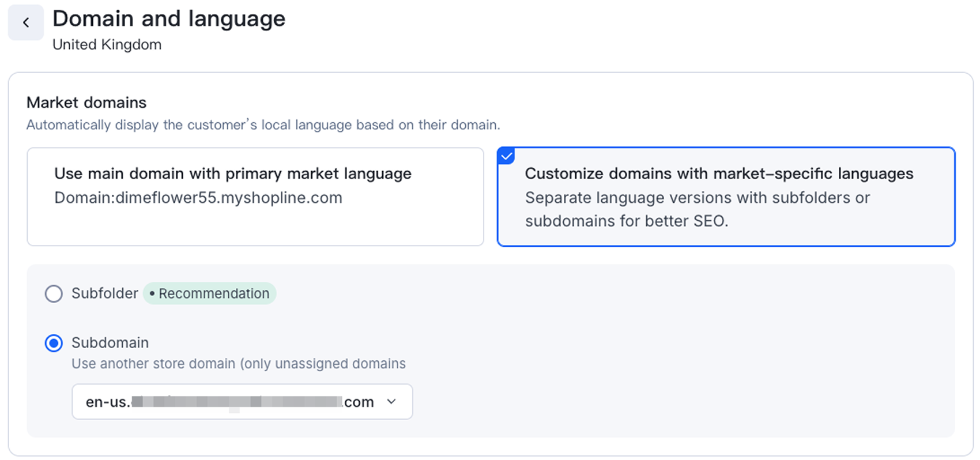Choose Use main domain with primary market language
Image resolution: width=980 pixels, height=460 pixels.
point(255,197)
